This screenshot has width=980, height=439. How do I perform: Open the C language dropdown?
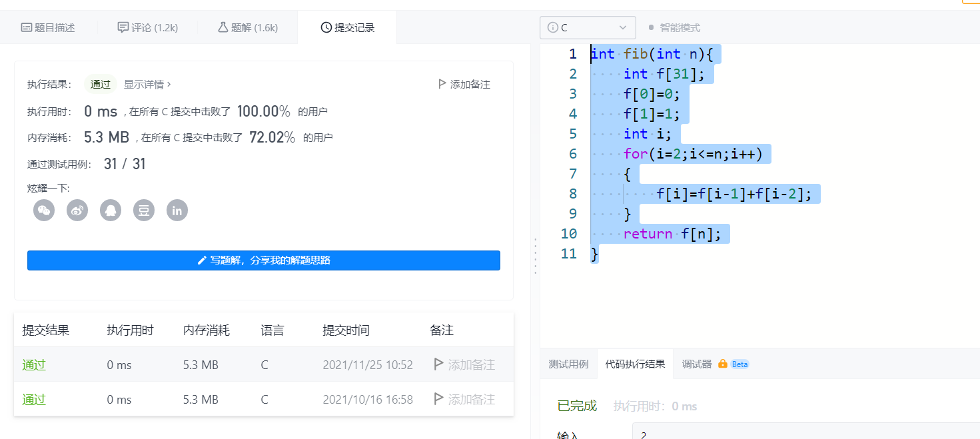pos(588,27)
